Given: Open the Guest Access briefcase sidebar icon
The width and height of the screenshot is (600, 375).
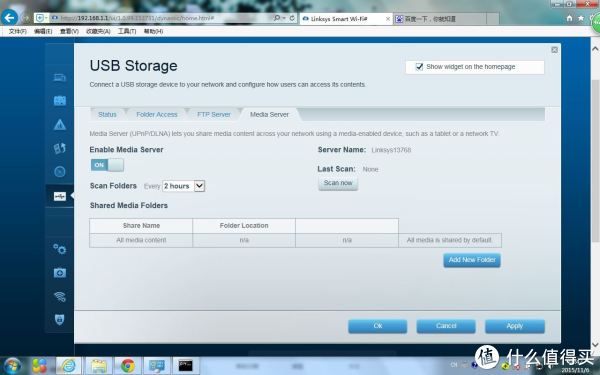Looking at the screenshot, I should [x=60, y=101].
